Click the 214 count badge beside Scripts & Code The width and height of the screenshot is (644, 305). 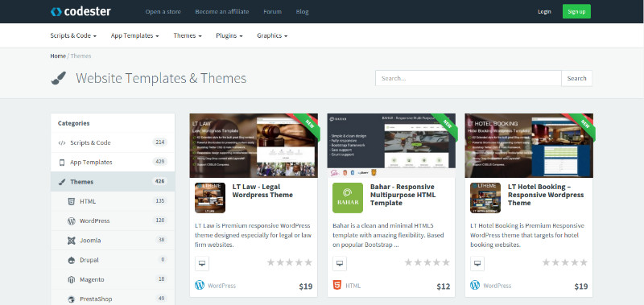click(159, 142)
